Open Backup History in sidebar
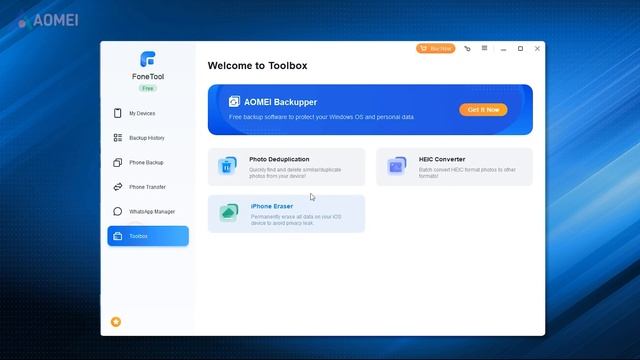 pos(148,138)
